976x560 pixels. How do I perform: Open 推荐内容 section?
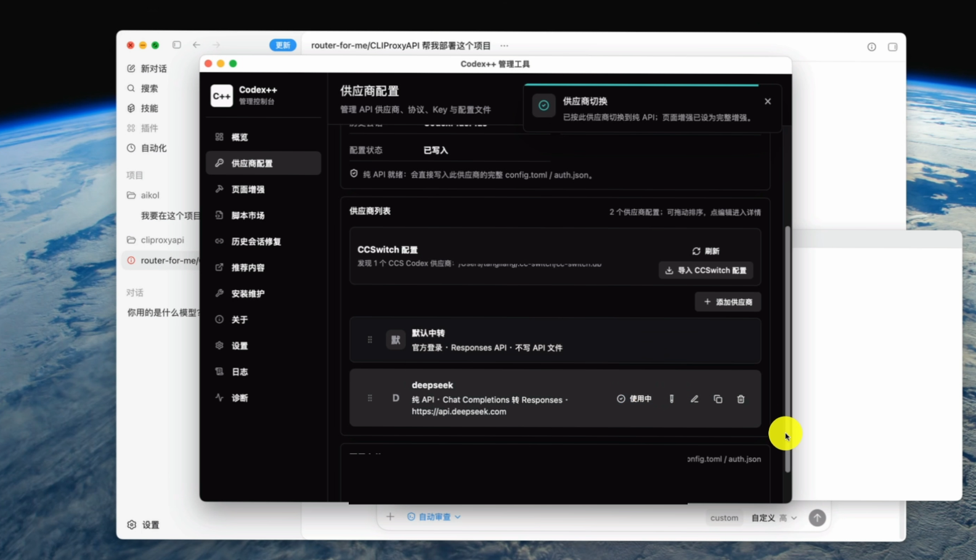[x=263, y=267]
